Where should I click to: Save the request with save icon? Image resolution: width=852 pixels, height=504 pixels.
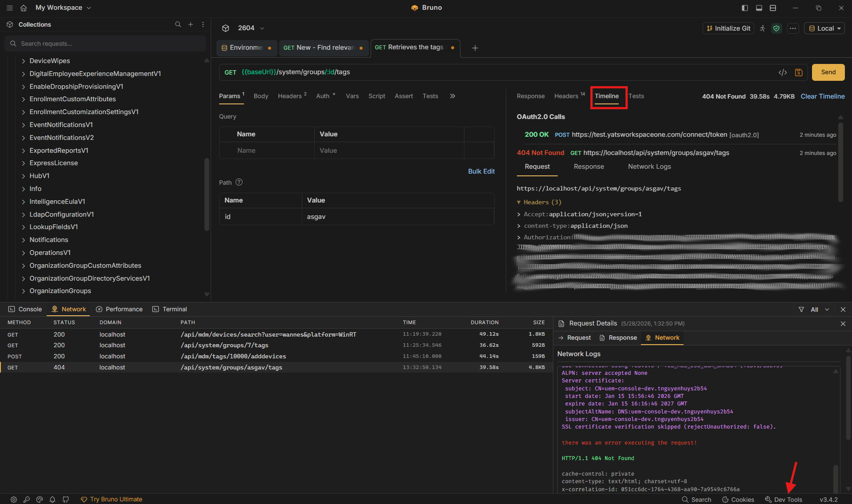[x=799, y=72]
